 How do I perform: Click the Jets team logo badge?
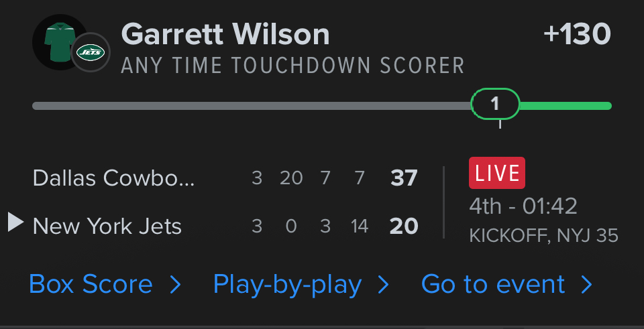pyautogui.click(x=90, y=52)
